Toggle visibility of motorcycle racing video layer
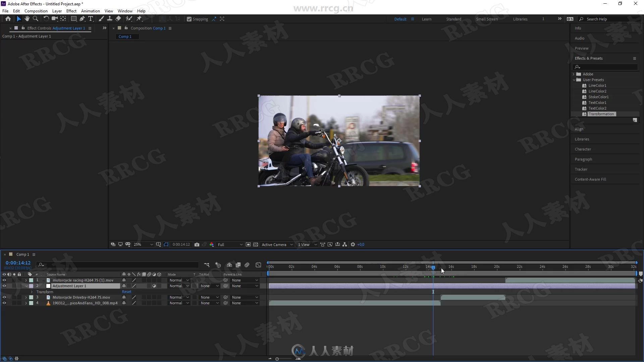644x362 pixels. tap(4, 280)
